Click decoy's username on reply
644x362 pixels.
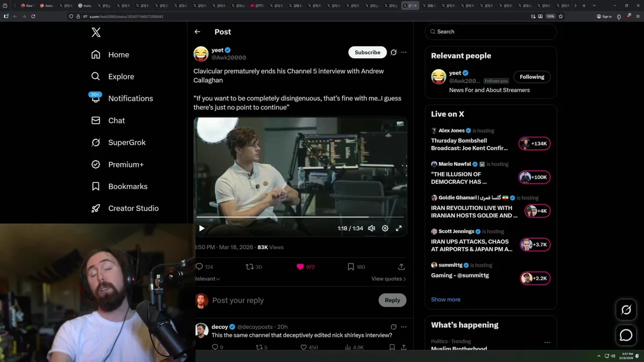tap(220, 327)
